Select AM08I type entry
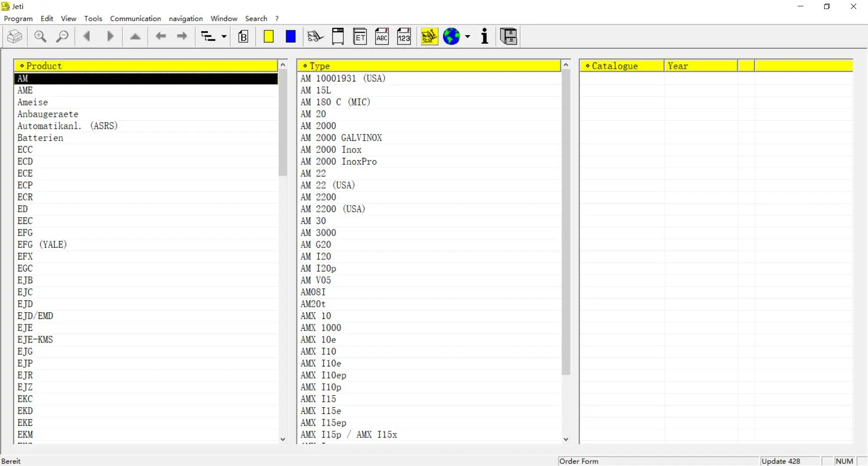868x466 pixels. point(429,292)
